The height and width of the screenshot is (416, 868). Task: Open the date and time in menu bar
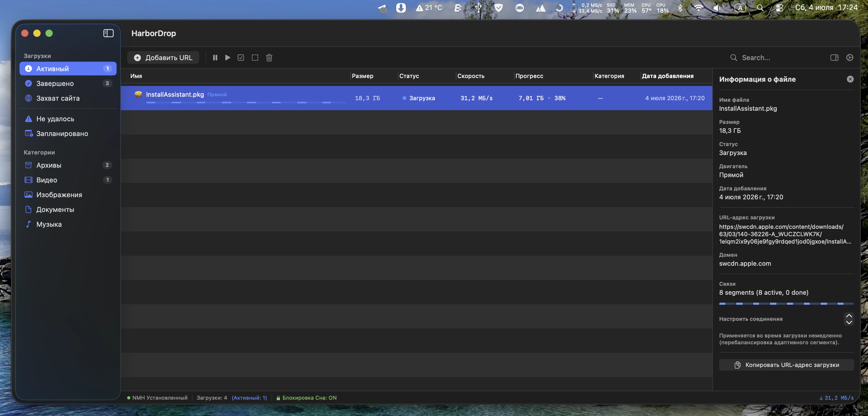pyautogui.click(x=826, y=8)
